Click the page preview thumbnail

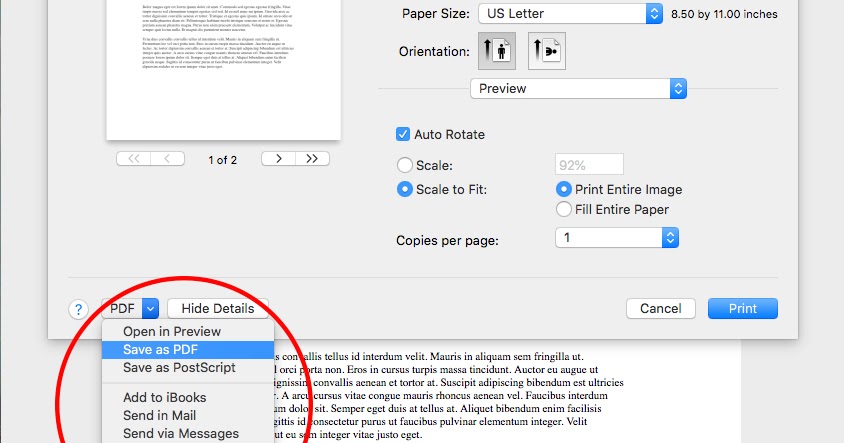(223, 70)
